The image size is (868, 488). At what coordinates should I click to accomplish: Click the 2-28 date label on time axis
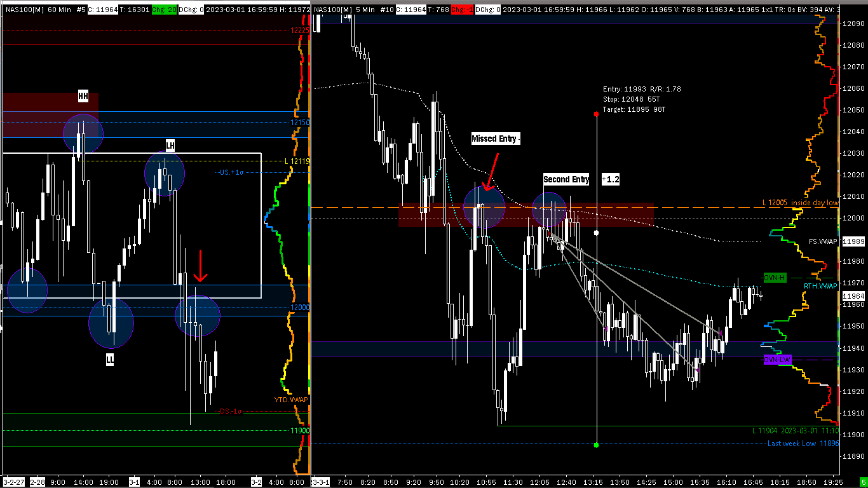coord(37,482)
